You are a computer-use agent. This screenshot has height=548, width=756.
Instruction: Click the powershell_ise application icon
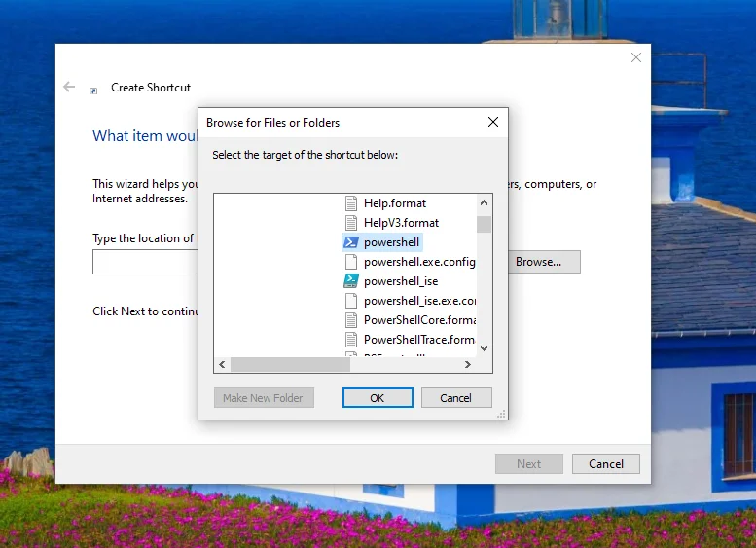tap(351, 281)
